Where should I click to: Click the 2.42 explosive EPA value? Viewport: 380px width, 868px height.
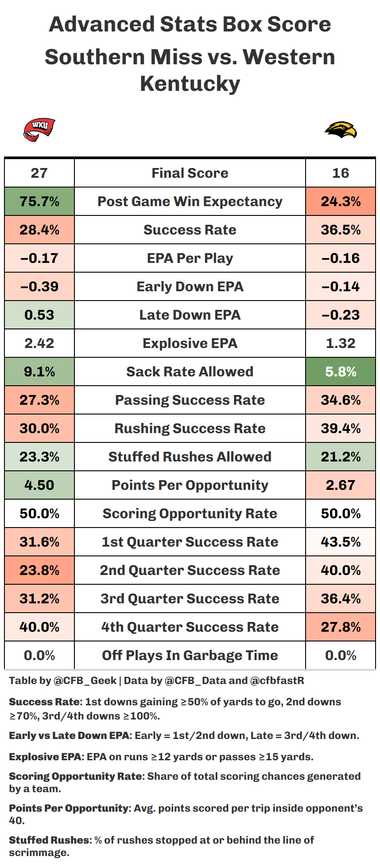[39, 343]
